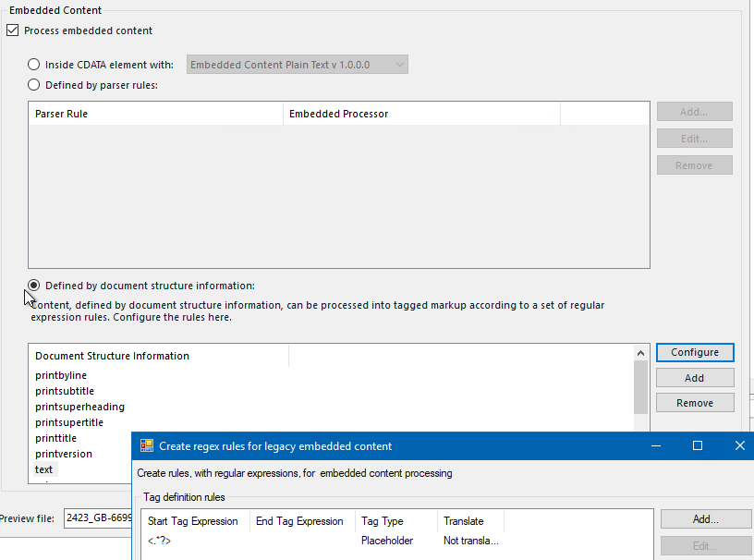The image size is (754, 560).
Task: Select the printtitle item
Action: (x=55, y=438)
